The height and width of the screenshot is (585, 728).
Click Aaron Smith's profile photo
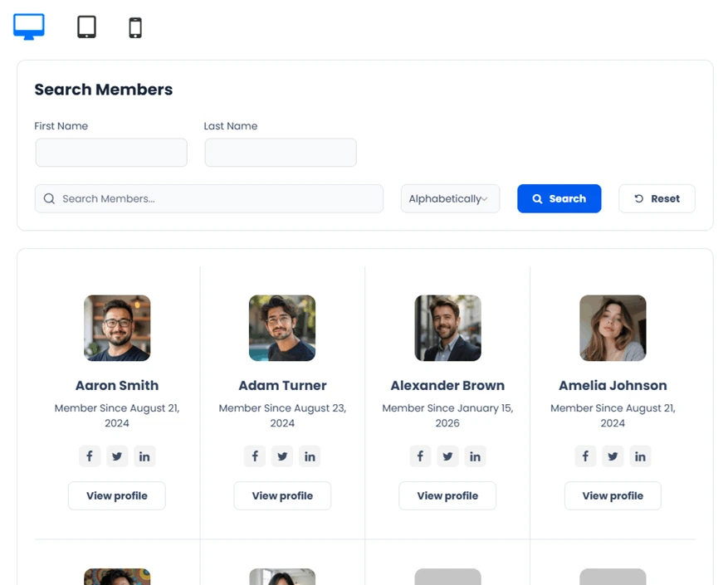[x=117, y=329]
